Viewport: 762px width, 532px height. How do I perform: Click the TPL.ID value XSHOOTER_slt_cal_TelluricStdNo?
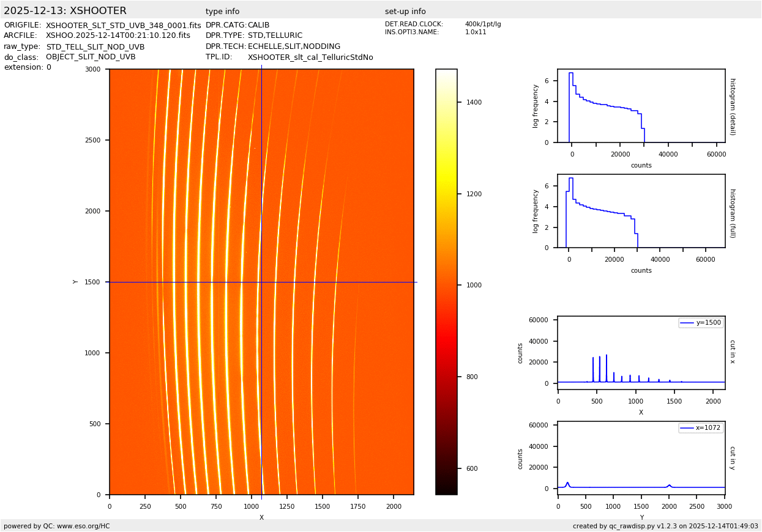310,57
